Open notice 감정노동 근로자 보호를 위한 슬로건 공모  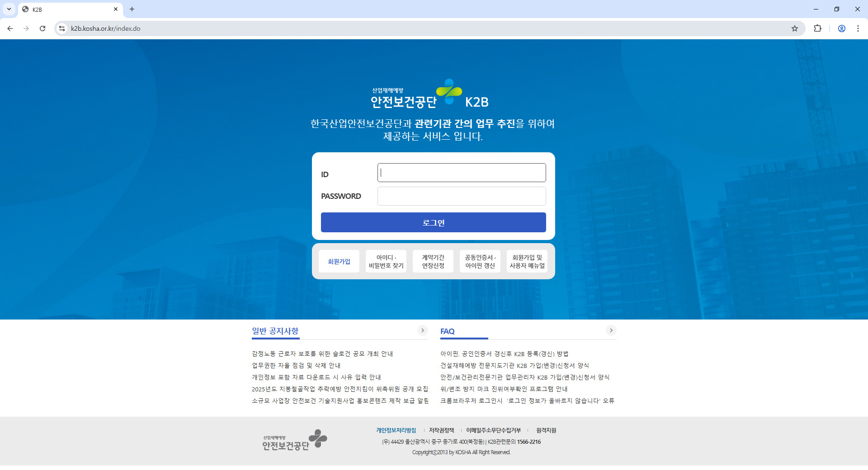coord(322,354)
